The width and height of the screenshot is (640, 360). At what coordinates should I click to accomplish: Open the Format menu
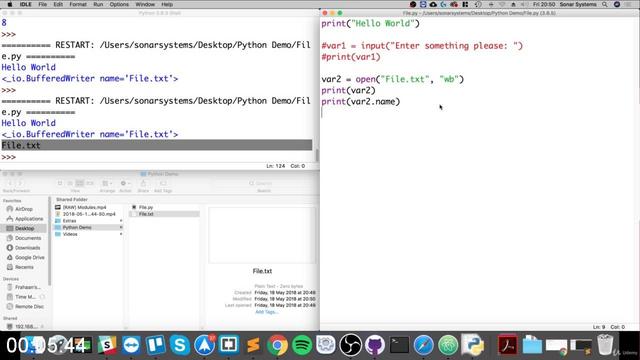click(x=78, y=4)
